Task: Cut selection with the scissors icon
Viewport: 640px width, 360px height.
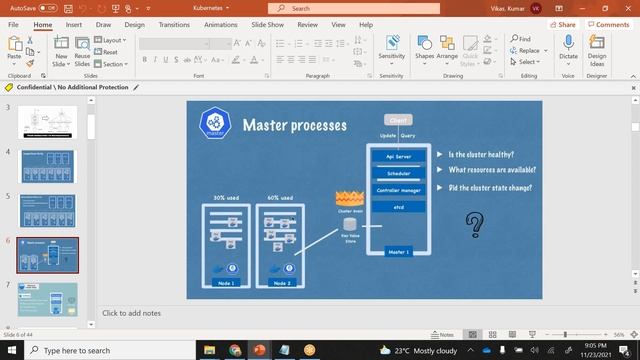Action: (30, 40)
